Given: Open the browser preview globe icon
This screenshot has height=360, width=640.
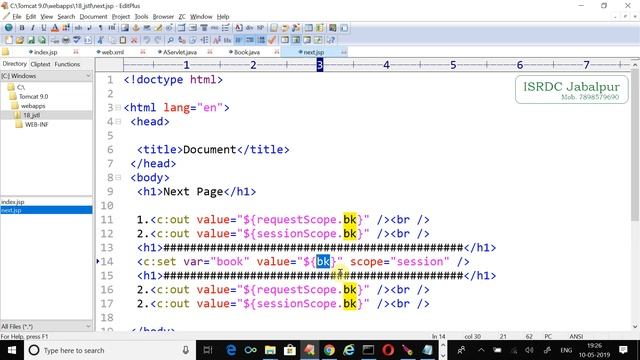Looking at the screenshot, I should pos(9,28).
